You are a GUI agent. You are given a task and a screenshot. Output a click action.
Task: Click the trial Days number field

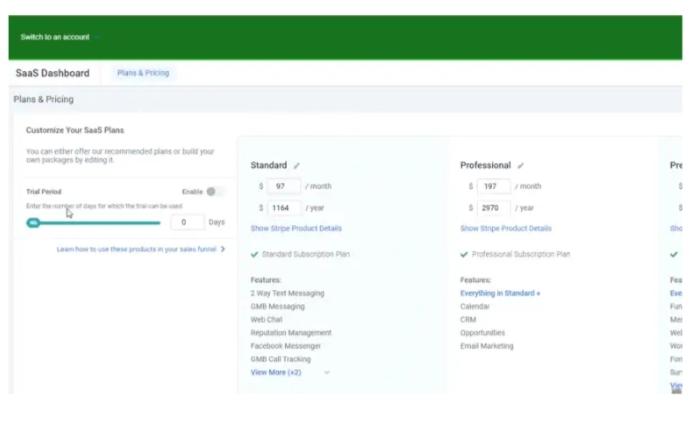(x=187, y=222)
